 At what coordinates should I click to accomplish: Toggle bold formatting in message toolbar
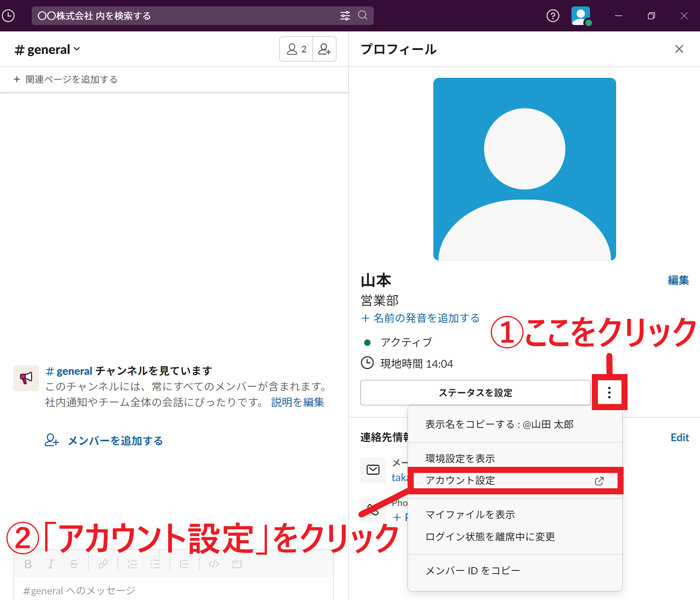pos(28,564)
